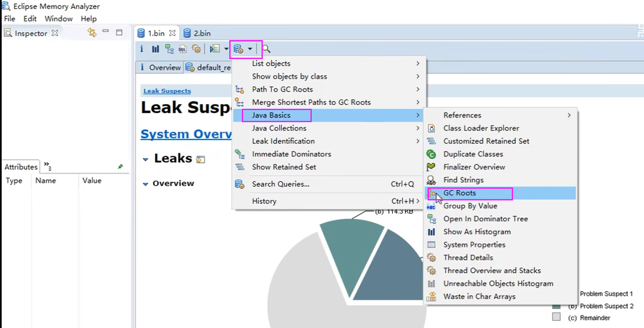
Task: Switch to the 2.bin tab
Action: click(197, 33)
